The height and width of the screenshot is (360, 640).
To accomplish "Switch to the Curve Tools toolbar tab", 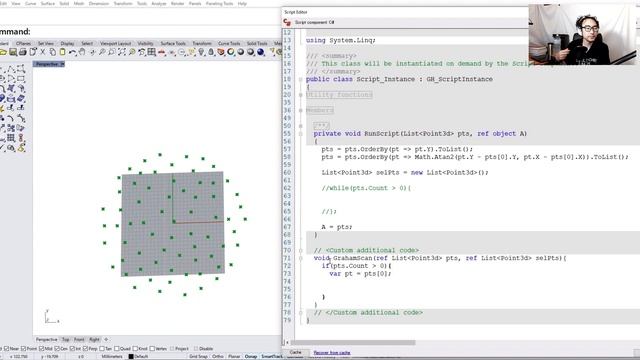I will pyautogui.click(x=229, y=43).
